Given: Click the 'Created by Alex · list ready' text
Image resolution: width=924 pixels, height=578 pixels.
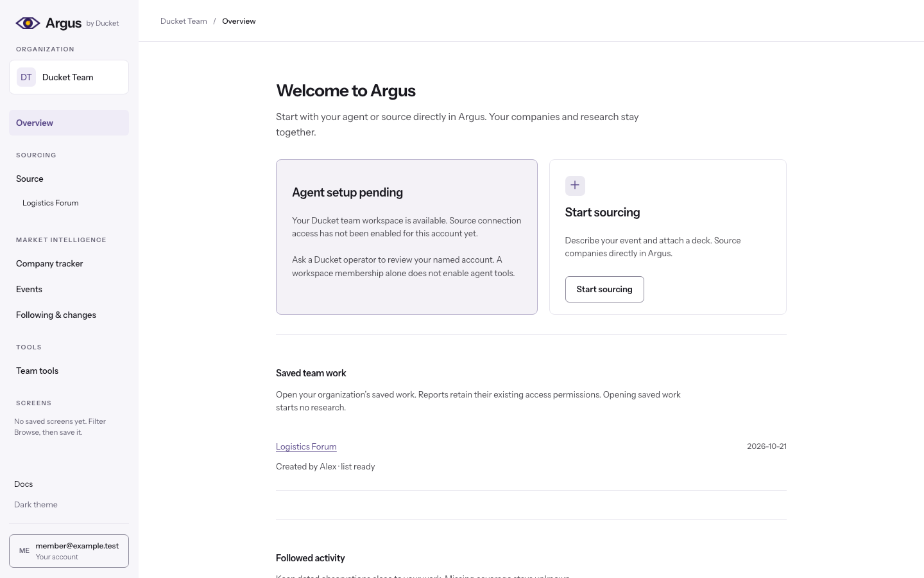Looking at the screenshot, I should click(x=325, y=467).
